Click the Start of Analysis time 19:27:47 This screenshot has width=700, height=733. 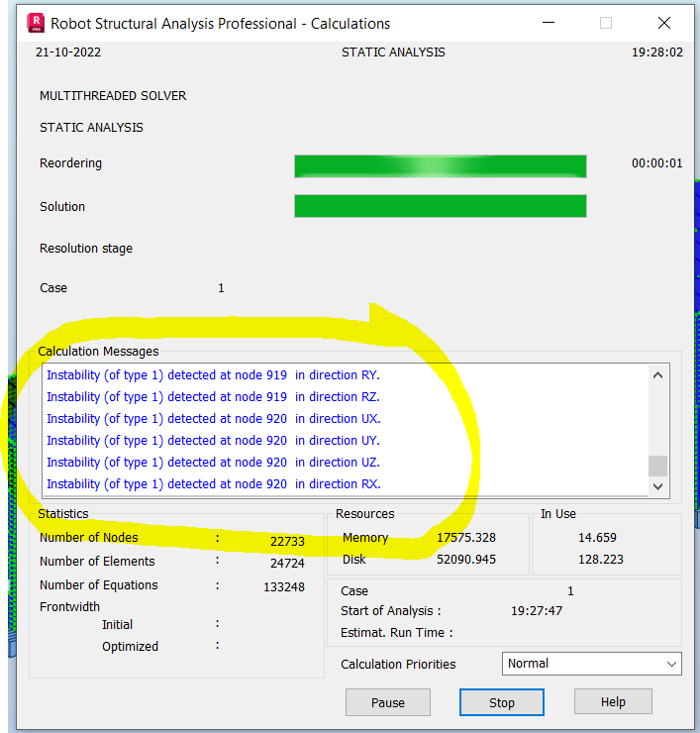[537, 610]
